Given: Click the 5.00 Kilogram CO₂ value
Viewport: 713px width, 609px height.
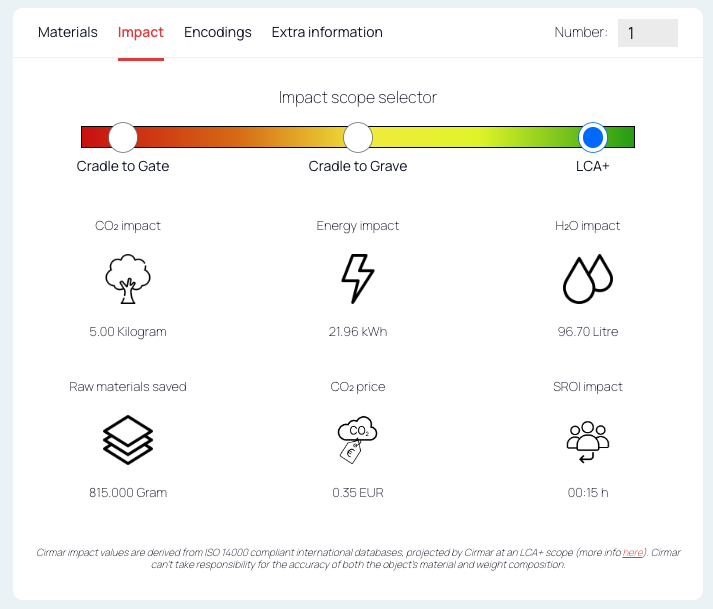Looking at the screenshot, I should click(x=128, y=332).
